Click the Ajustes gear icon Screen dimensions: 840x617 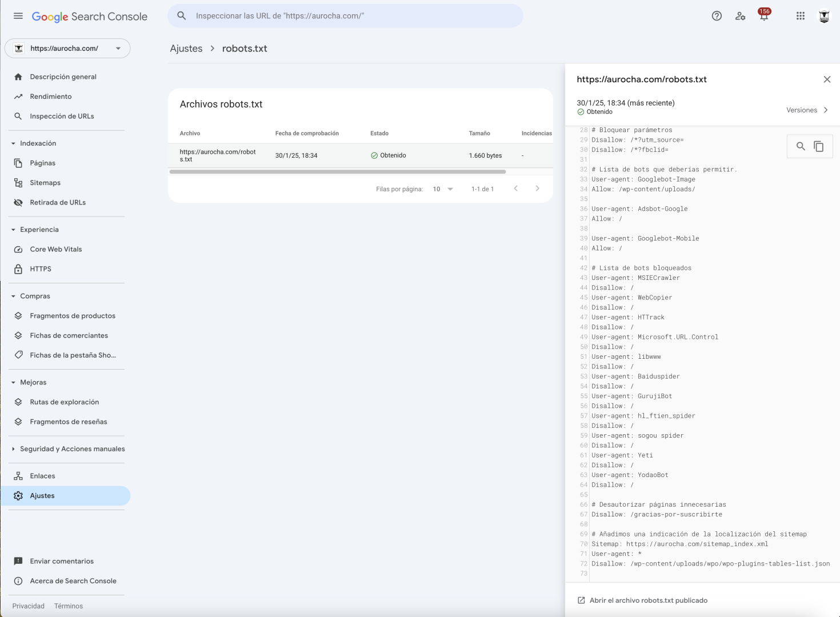[x=18, y=496]
